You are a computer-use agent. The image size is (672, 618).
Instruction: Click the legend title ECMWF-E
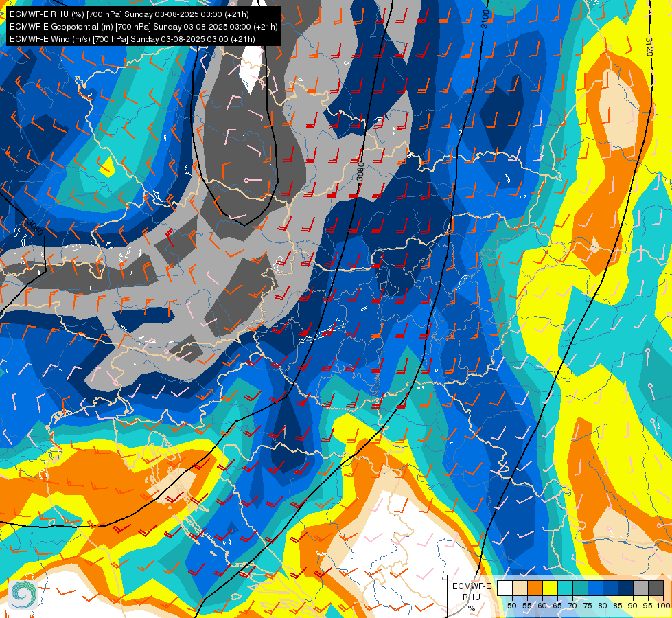click(472, 586)
